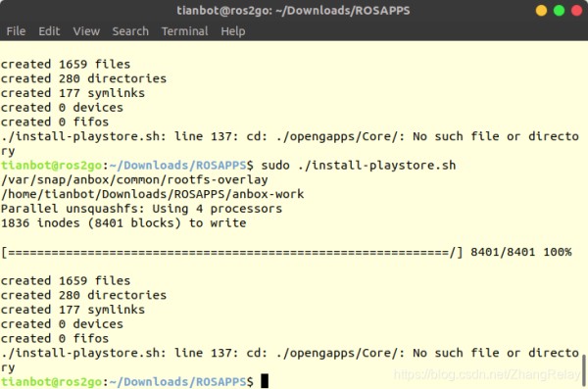Click the /home/tianbot/Downloads/ROSAPPS/anbox-work path
The image size is (588, 389).
point(152,194)
